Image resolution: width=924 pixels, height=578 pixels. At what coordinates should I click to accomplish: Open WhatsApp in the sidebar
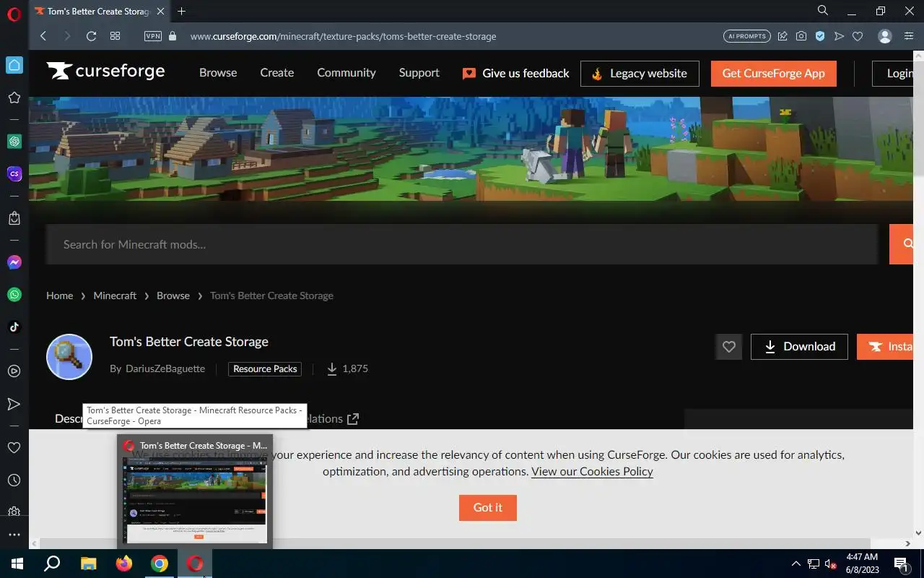(14, 295)
